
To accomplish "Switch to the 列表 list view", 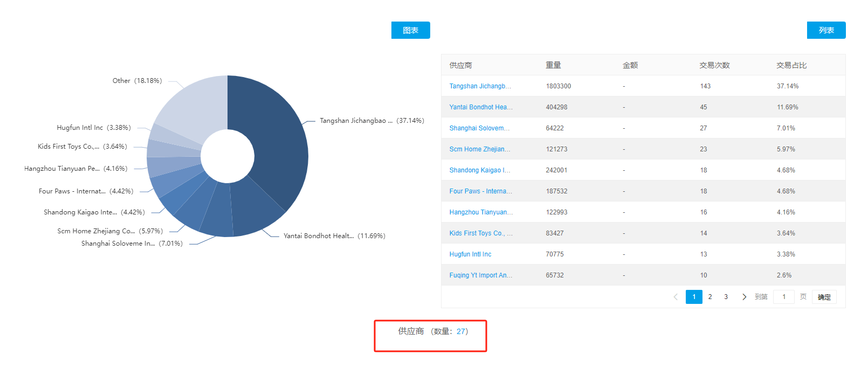I will [826, 30].
